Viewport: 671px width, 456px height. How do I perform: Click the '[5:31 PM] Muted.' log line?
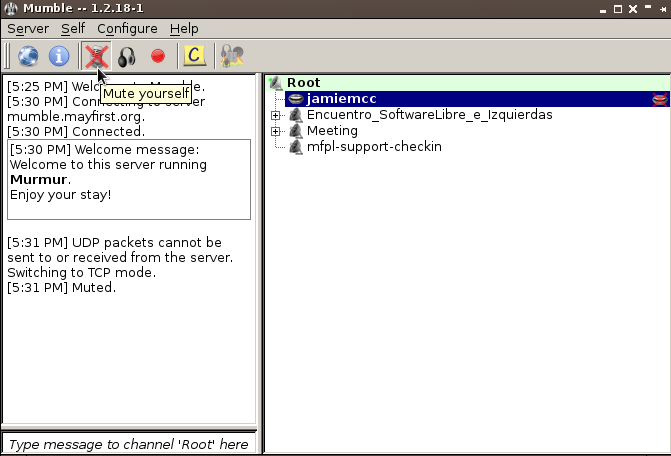click(62, 287)
